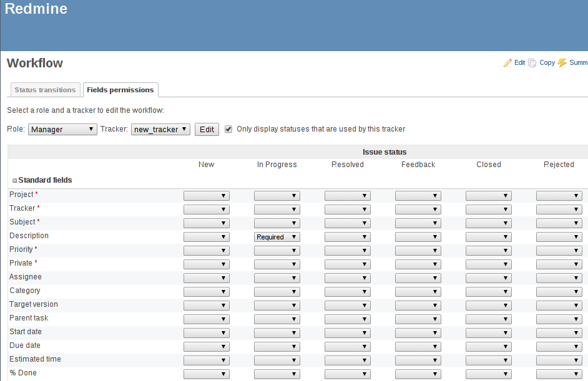The image size is (588, 381).
Task: Click the Edit link in the top toolbar
Action: tap(519, 62)
